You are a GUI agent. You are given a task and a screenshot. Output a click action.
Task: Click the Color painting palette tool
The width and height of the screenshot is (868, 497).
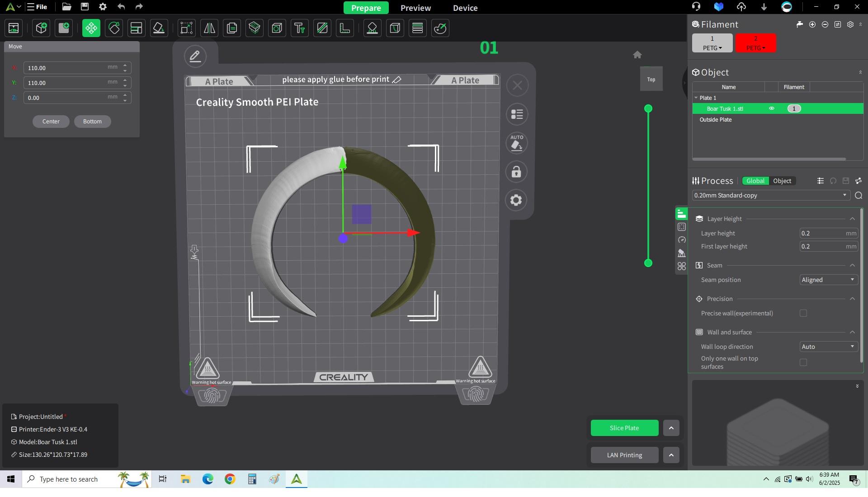tap(440, 28)
